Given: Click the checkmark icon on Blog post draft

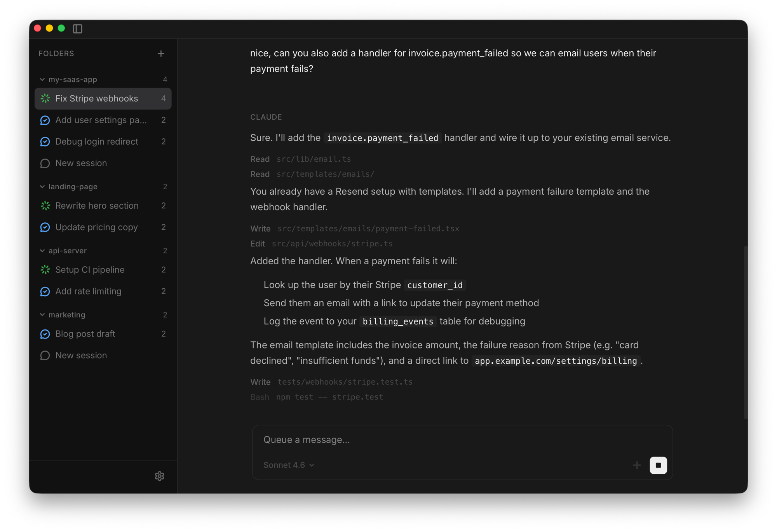Looking at the screenshot, I should tap(45, 334).
